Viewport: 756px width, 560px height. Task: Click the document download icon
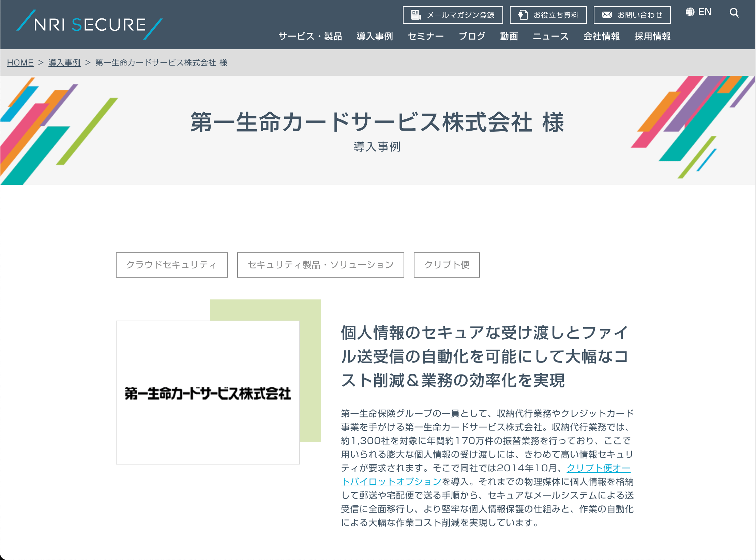(523, 15)
